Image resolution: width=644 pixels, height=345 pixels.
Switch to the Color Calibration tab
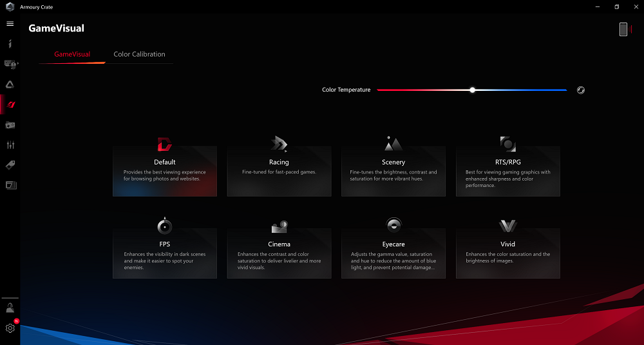click(139, 54)
